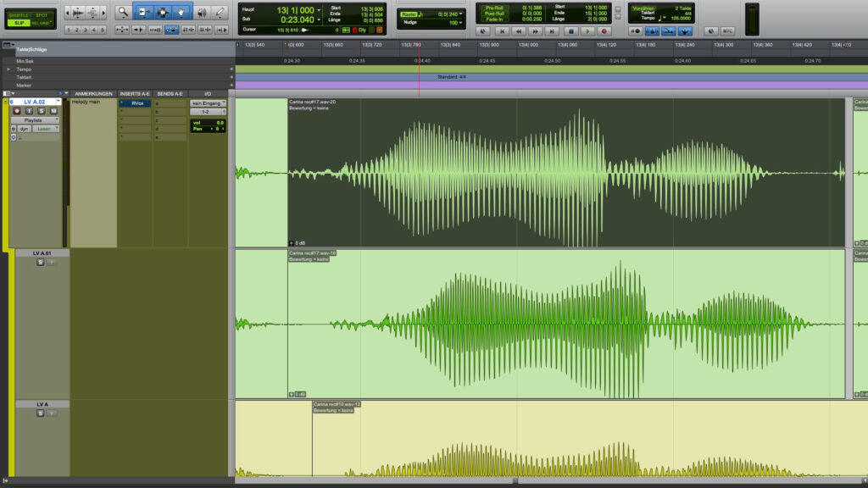Click the Zoom Toggle icon below tools
Image resolution: width=868 pixels, height=488 pixels.
[x=122, y=30]
